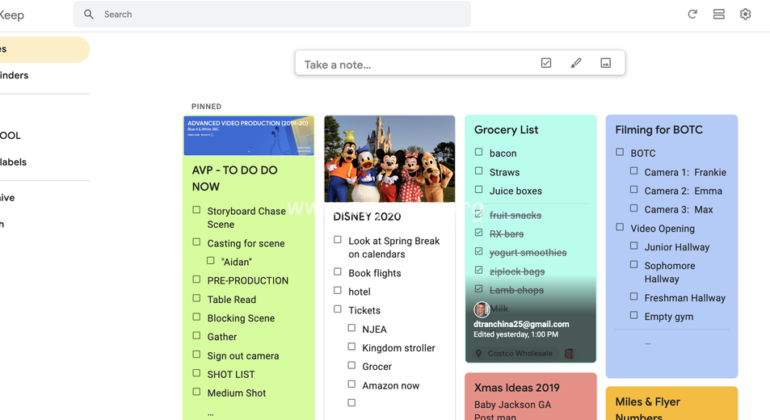Check the 'NJEA' checkbox

(x=352, y=328)
